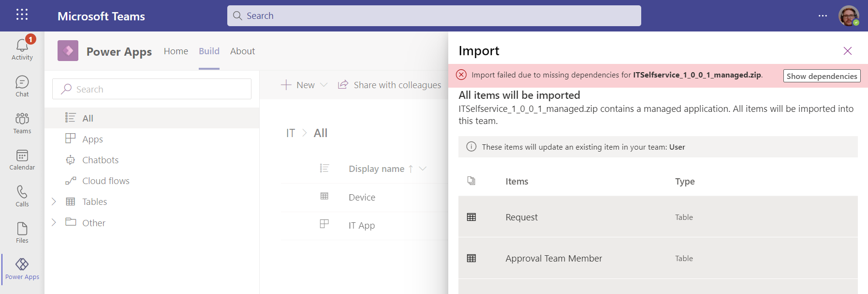The image size is (868, 294).
Task: Click the New button label
Action: tap(306, 85)
